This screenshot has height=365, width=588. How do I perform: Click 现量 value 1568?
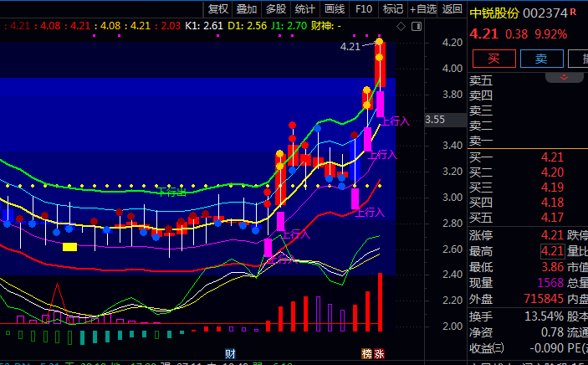coord(550,283)
